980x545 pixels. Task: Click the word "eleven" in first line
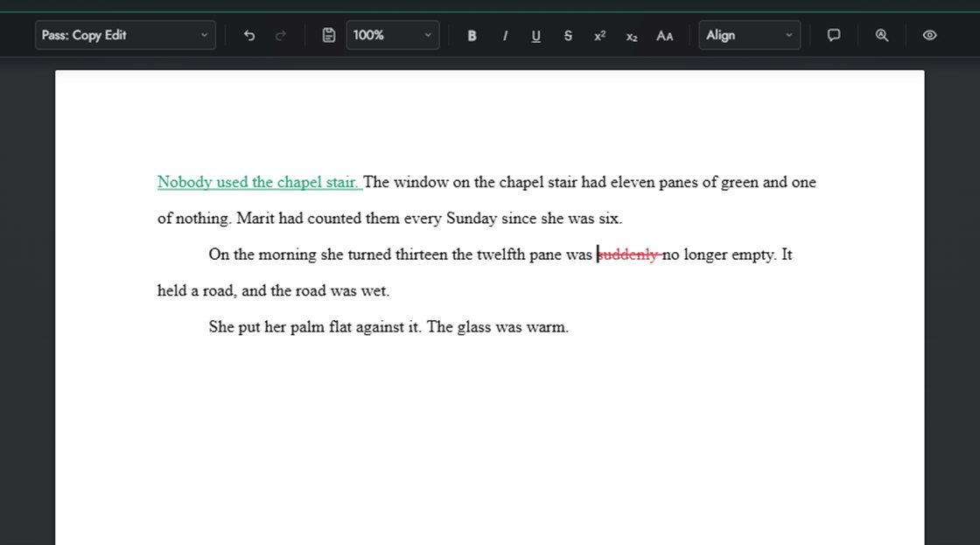tap(633, 182)
